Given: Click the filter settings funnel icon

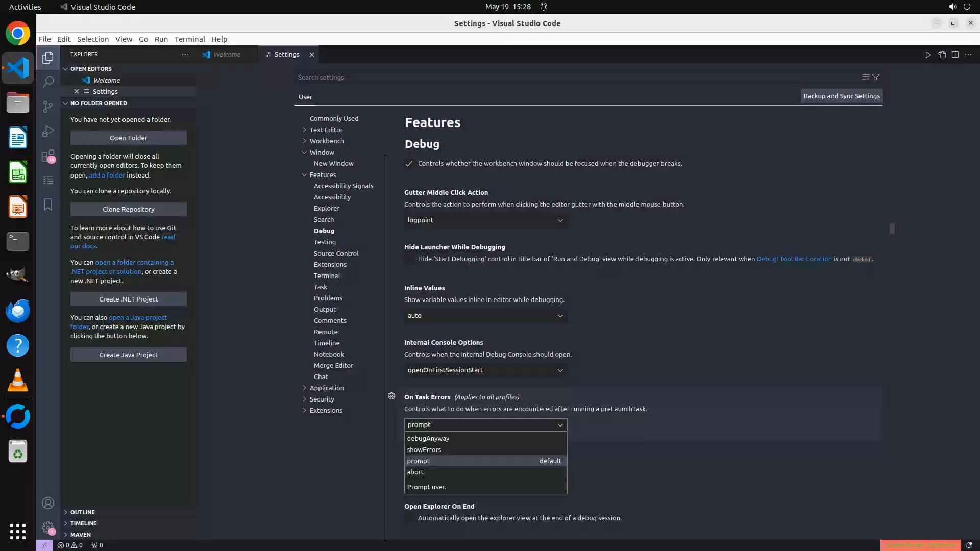Looking at the screenshot, I should click(x=876, y=77).
